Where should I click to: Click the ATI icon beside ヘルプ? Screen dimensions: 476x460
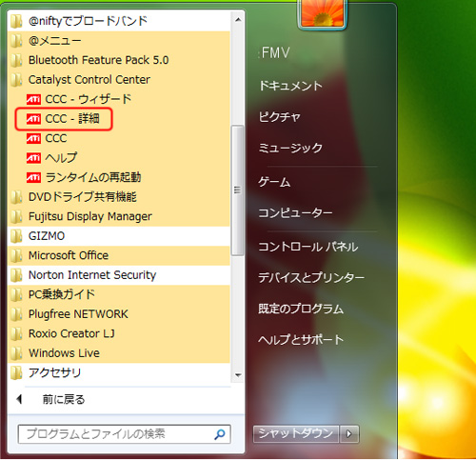[x=33, y=158]
